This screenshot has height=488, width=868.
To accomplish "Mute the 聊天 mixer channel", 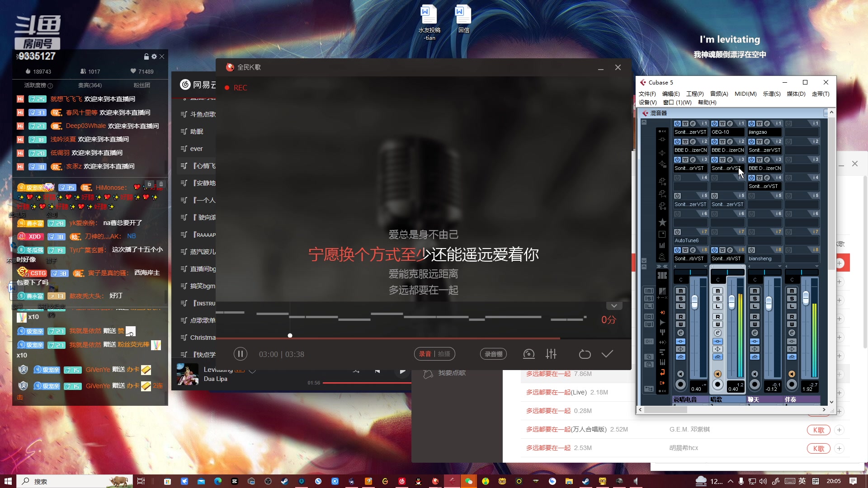I will pyautogui.click(x=755, y=291).
